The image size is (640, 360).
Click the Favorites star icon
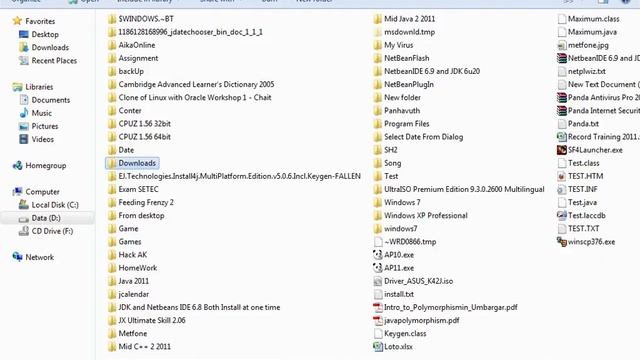(17, 21)
